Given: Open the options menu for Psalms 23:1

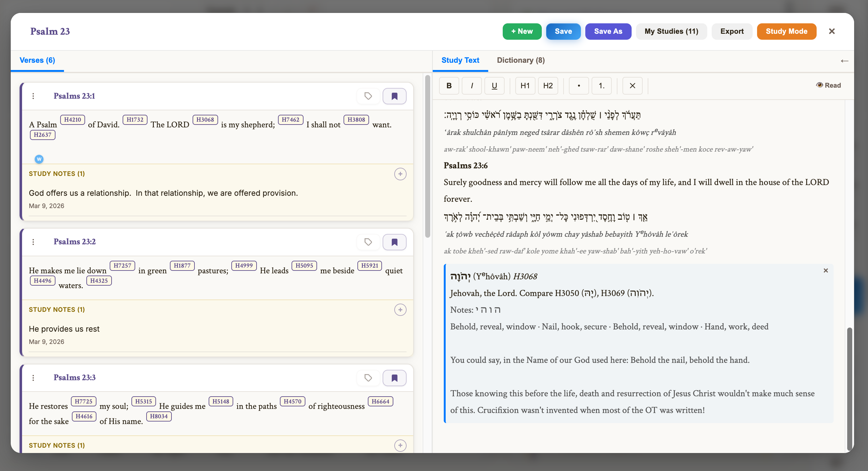Looking at the screenshot, I should click(x=33, y=96).
